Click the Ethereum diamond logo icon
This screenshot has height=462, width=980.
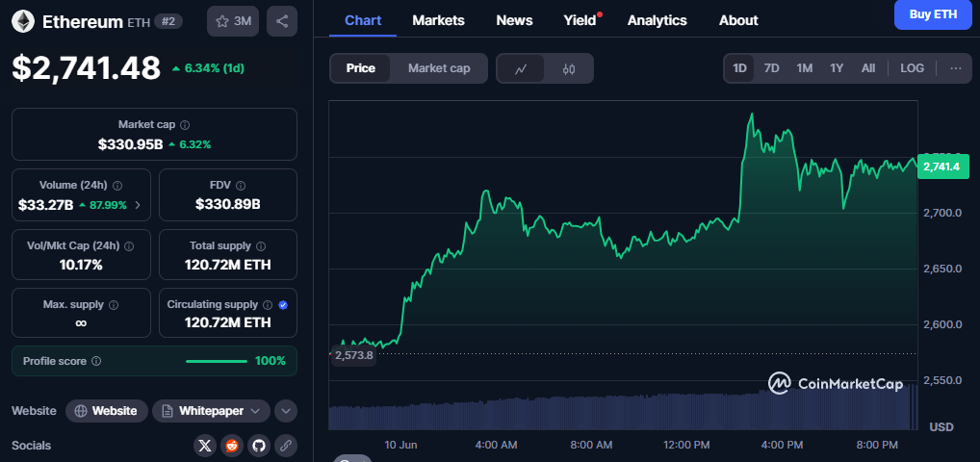(x=23, y=21)
